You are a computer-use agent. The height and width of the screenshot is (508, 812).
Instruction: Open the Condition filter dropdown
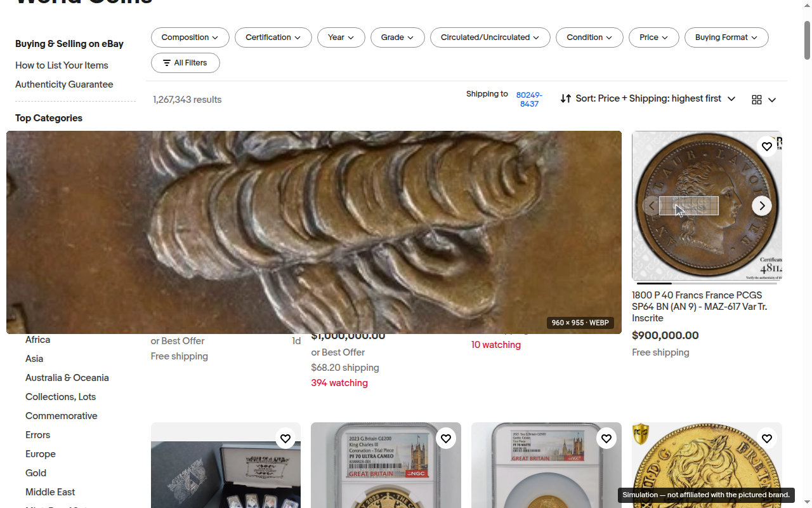(590, 37)
